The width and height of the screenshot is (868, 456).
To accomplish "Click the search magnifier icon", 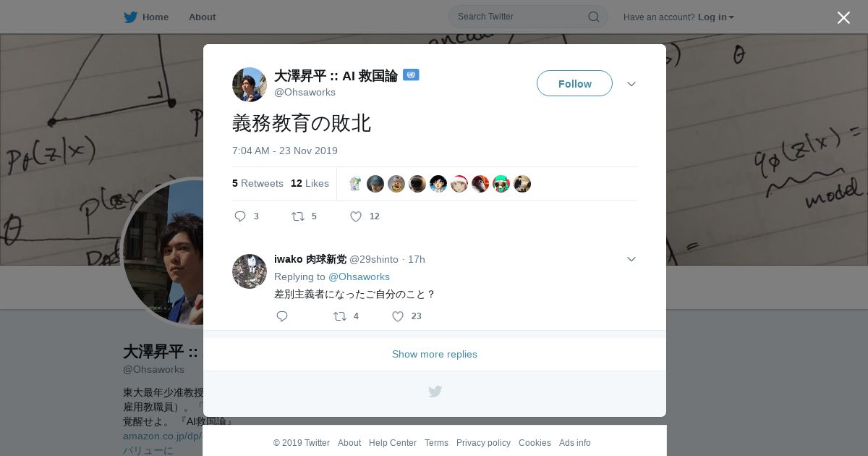I will click(593, 17).
